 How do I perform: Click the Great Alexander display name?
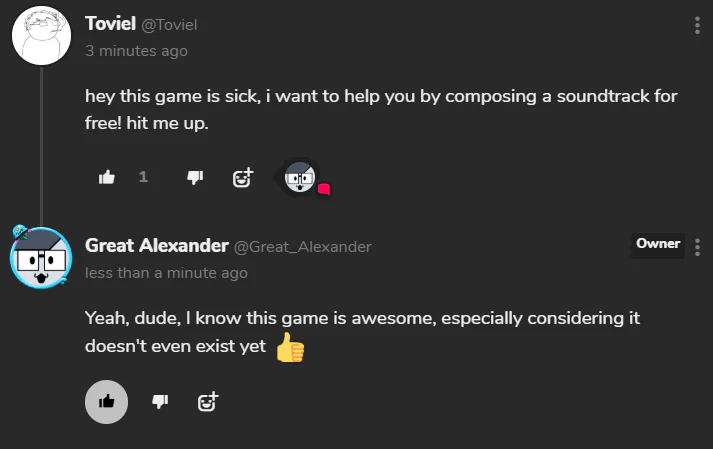pos(155,246)
